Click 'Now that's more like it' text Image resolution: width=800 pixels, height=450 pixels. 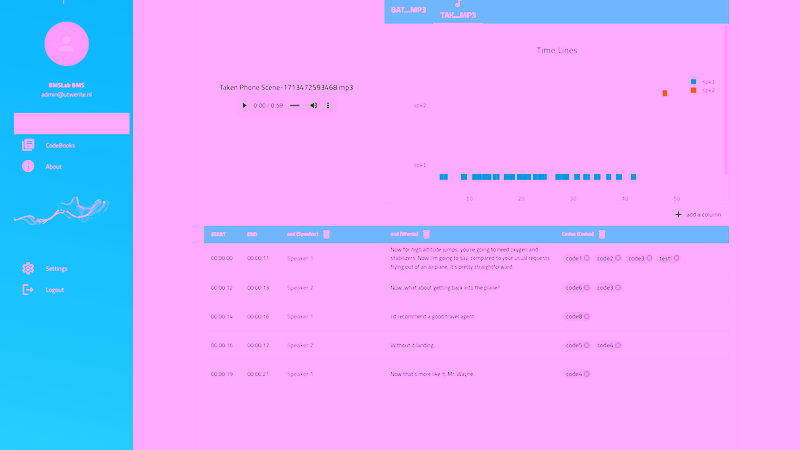click(x=432, y=374)
